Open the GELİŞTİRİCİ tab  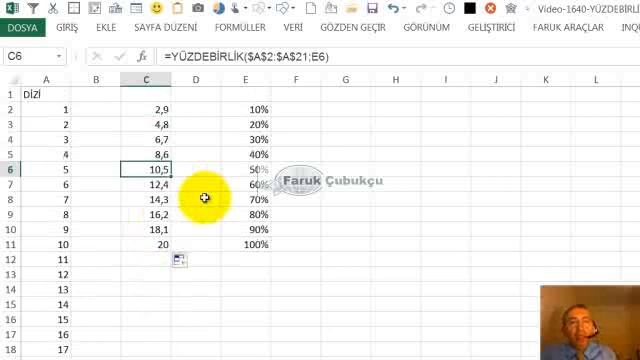point(491,28)
